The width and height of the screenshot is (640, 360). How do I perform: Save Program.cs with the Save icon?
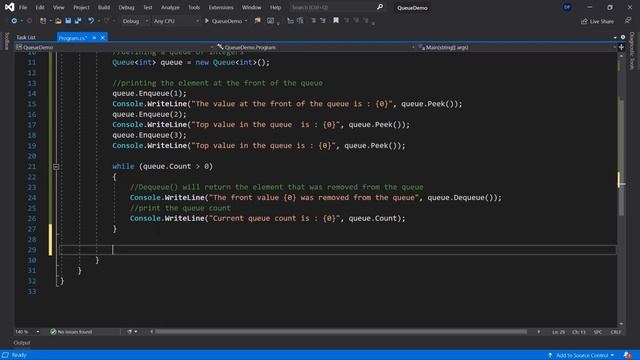click(x=68, y=21)
